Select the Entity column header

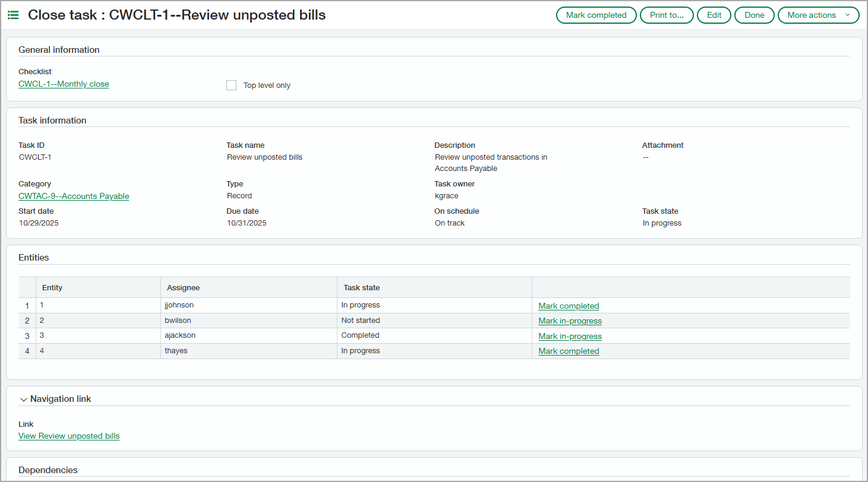pos(52,287)
